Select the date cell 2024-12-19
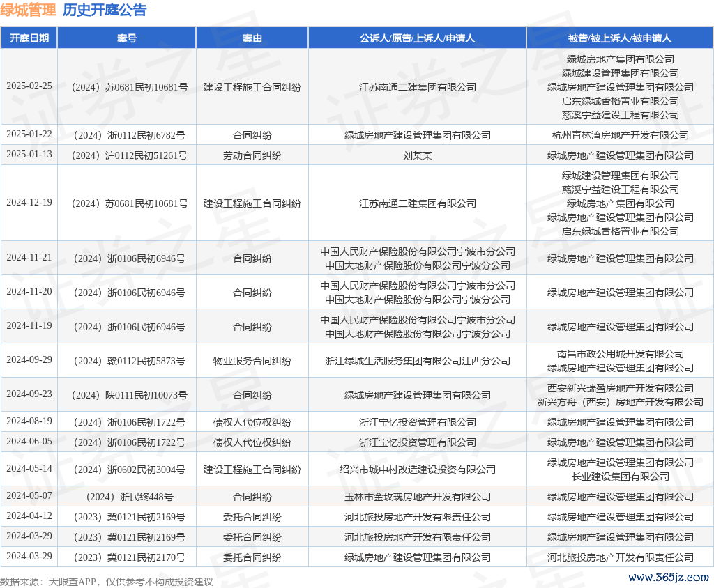Image resolution: width=714 pixels, height=588 pixels. [x=29, y=203]
